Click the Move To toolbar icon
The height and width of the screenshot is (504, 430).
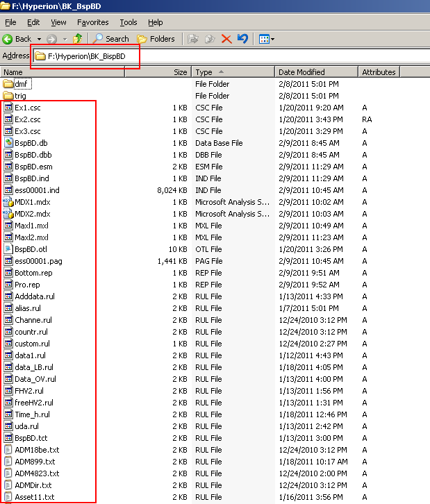[193, 39]
